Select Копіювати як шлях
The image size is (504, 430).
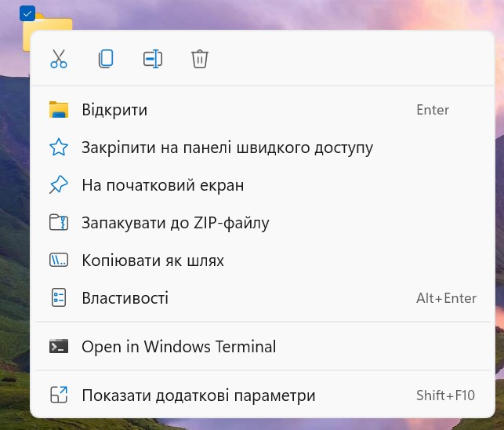(x=262, y=261)
